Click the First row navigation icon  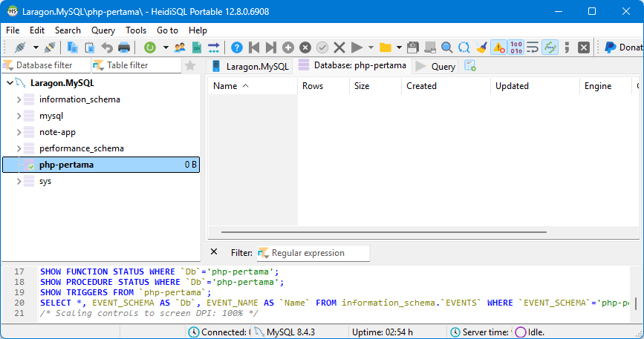pos(254,47)
